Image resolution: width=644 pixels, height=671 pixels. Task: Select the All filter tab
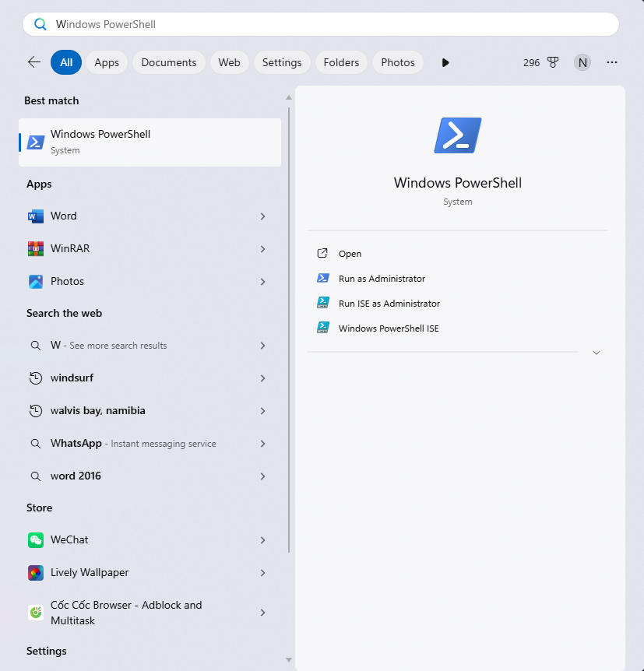(x=66, y=62)
